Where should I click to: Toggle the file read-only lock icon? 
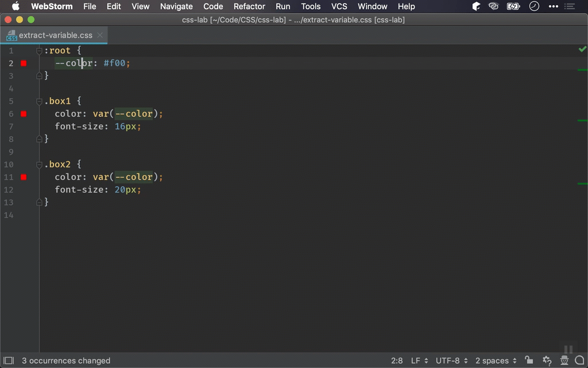529,361
